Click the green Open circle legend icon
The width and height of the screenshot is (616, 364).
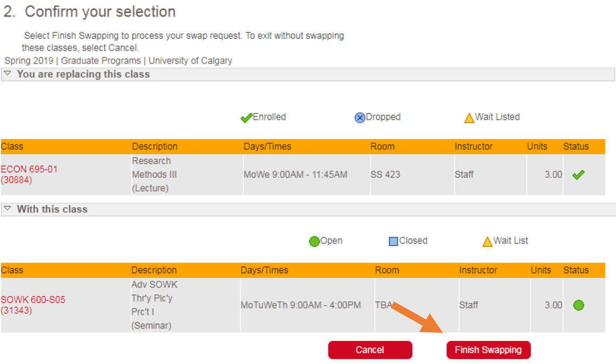pyautogui.click(x=314, y=241)
